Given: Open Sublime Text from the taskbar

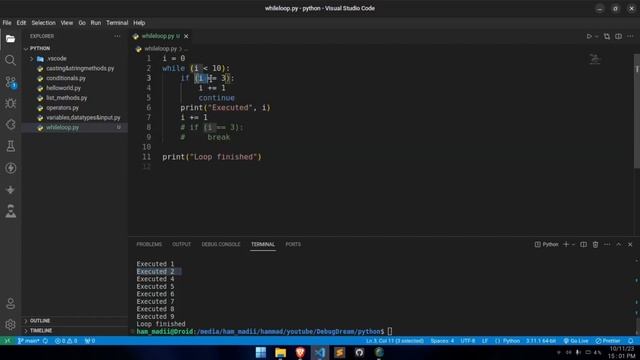Looking at the screenshot, I should 339,352.
